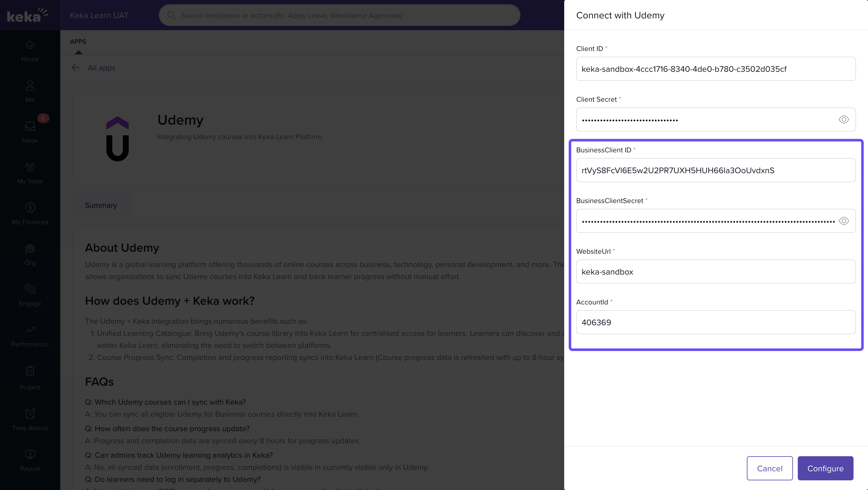Open Time Attend sidebar icon
Viewport: 868px width, 490px height.
(30, 414)
